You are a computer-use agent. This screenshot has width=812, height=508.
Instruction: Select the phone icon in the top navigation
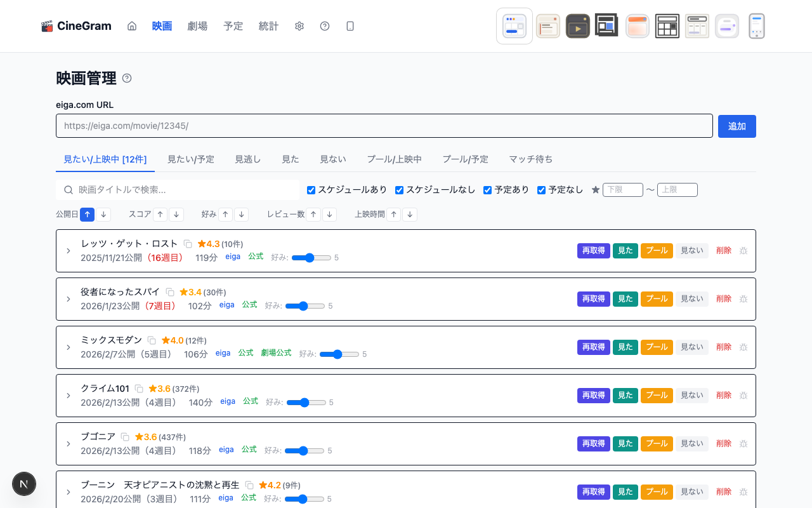coord(350,26)
